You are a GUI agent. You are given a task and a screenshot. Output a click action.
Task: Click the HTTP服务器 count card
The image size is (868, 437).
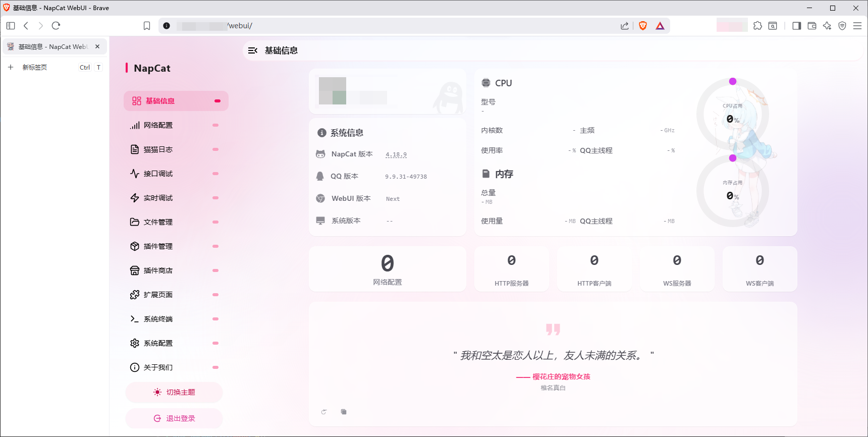[x=512, y=269]
